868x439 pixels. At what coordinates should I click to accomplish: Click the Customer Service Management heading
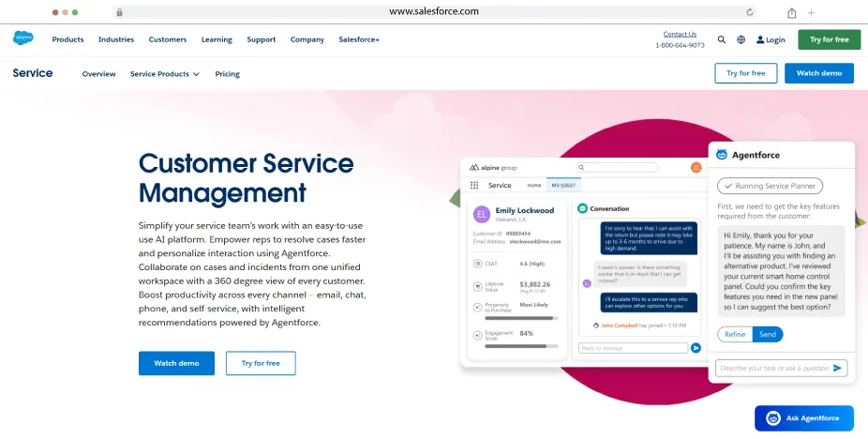247,178
